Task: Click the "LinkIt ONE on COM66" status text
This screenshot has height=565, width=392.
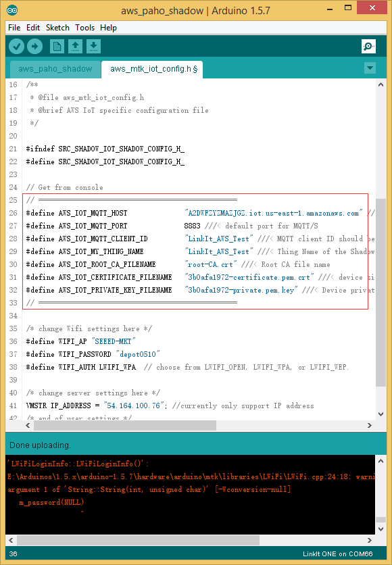Action: point(338,554)
